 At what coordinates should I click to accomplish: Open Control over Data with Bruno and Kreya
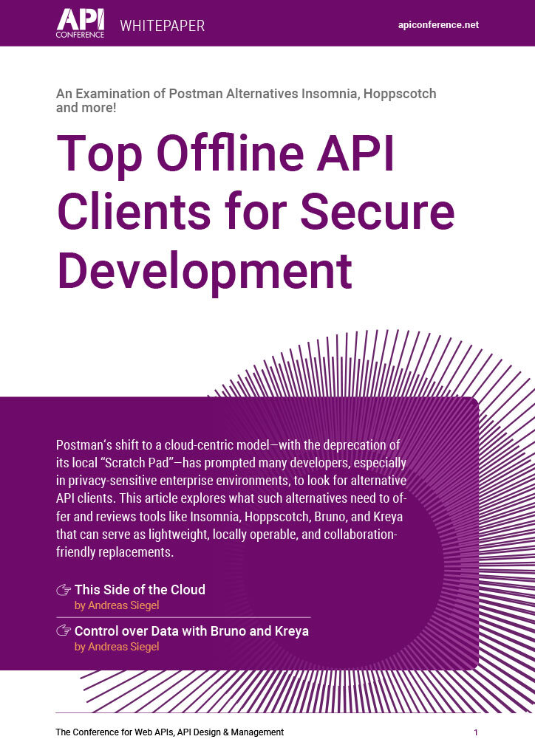pos(191,630)
